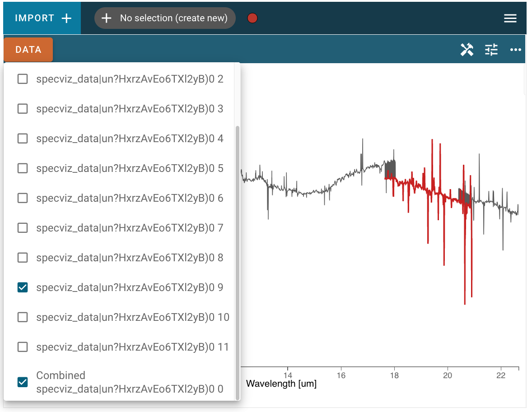Click the Wavelength [um] axis label
The width and height of the screenshot is (532, 412).
pyautogui.click(x=281, y=384)
